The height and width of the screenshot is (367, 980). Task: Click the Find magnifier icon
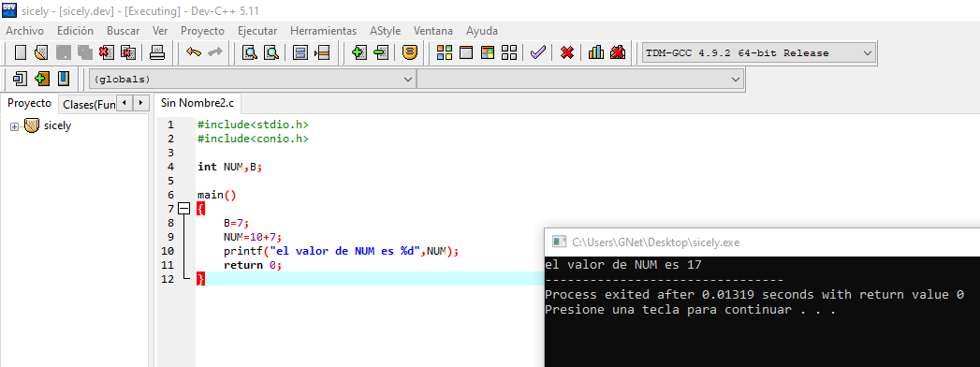250,52
